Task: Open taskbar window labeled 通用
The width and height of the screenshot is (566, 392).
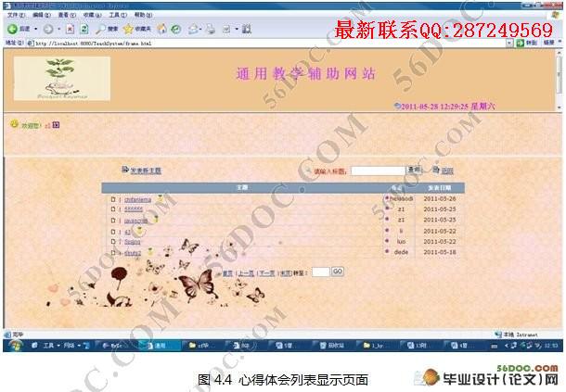Action: point(159,346)
